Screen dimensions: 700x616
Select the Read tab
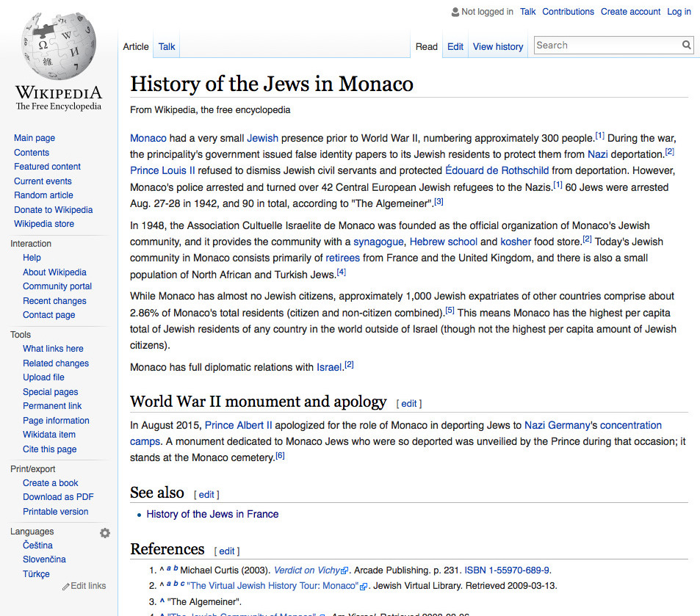coord(426,46)
